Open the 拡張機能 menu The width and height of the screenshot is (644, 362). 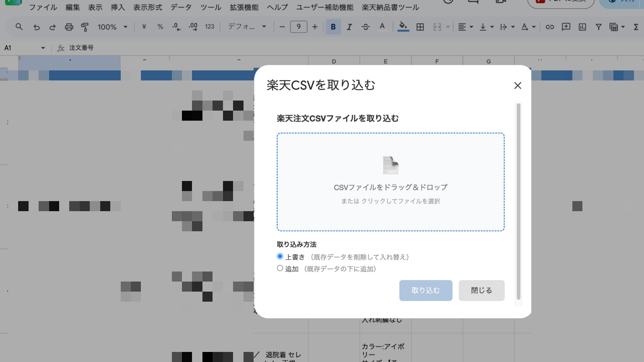pos(244,7)
